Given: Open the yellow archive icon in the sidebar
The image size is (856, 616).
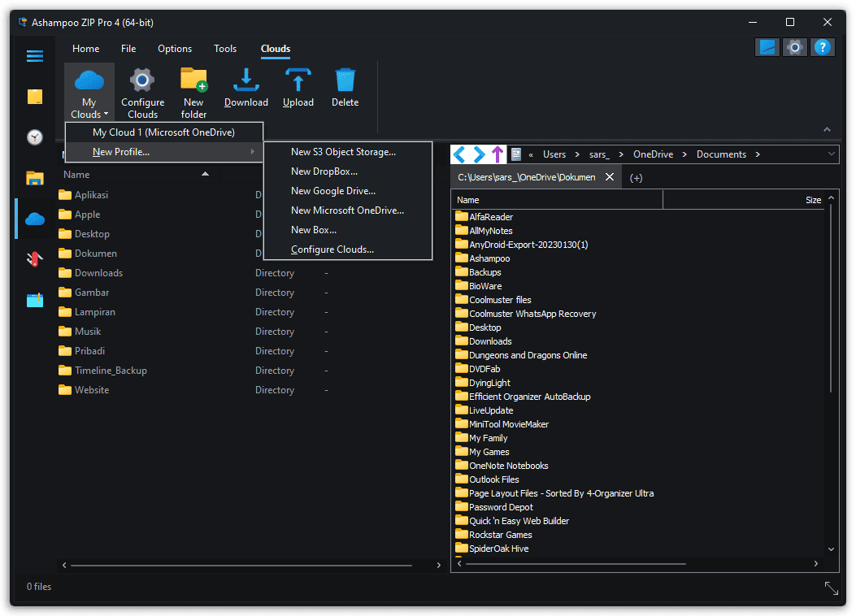Looking at the screenshot, I should tap(35, 97).
